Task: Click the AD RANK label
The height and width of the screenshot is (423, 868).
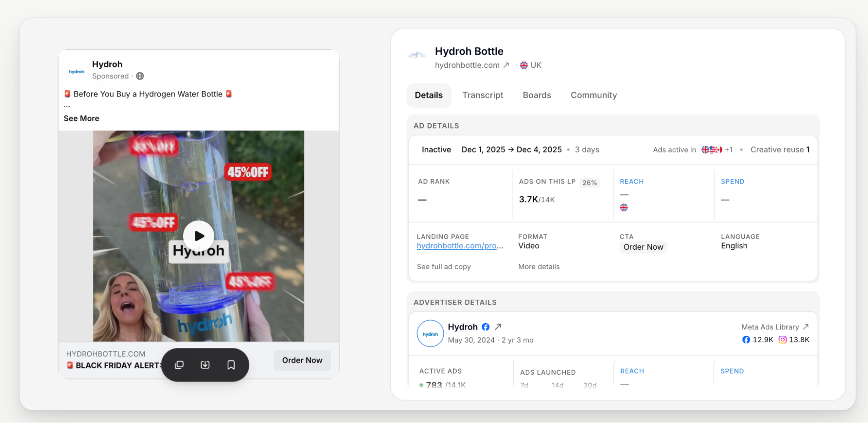Action: coord(434,182)
